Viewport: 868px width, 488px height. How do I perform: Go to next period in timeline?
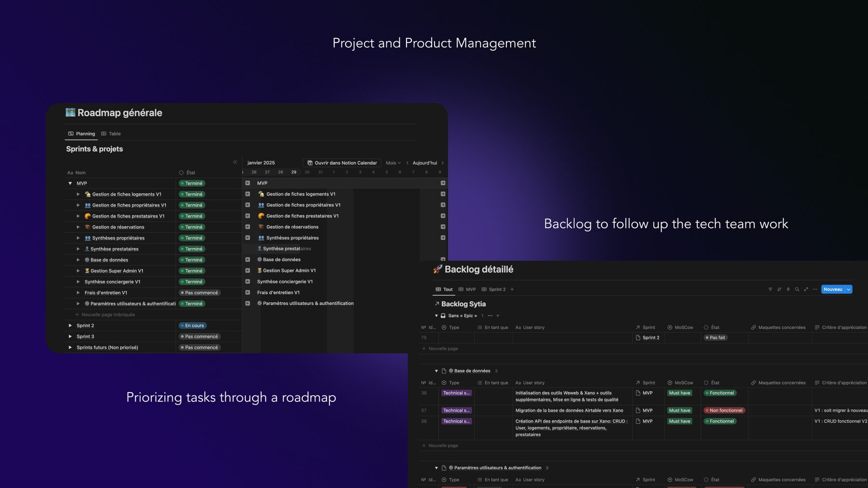(442, 163)
